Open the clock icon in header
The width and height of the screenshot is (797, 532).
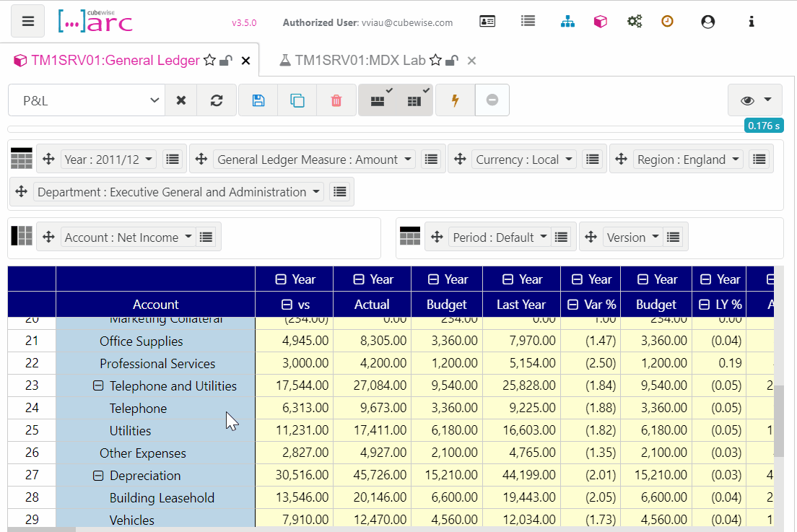tap(667, 22)
